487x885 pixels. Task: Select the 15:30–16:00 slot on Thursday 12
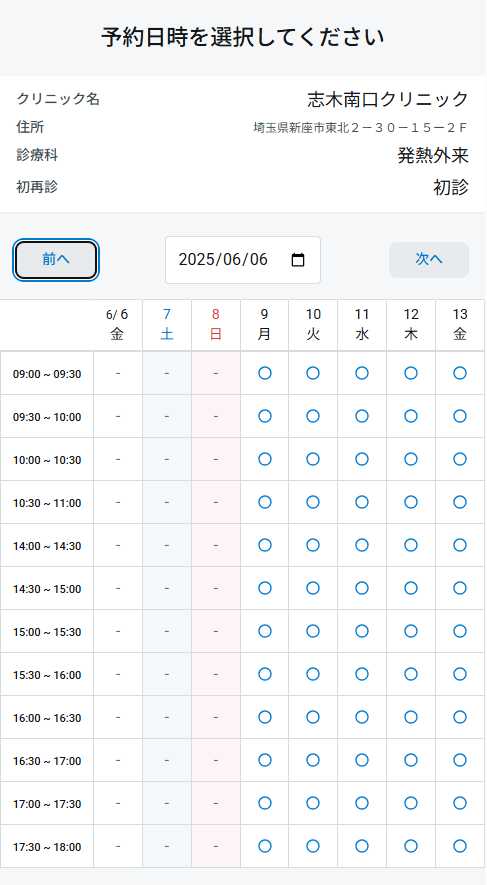[411, 674]
